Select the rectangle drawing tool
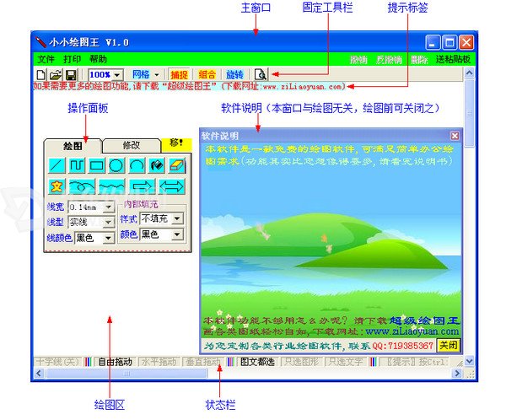This screenshot has width=506, height=420. pyautogui.click(x=96, y=165)
